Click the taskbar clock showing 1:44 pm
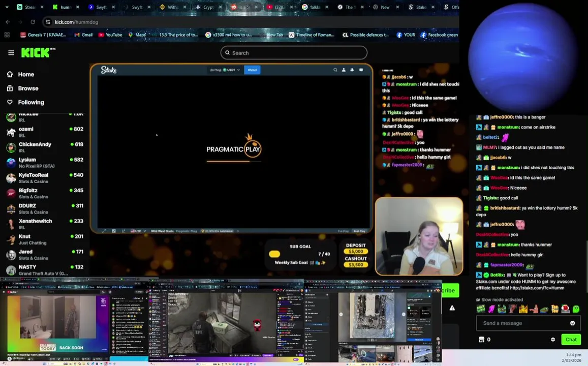Image resolution: width=588 pixels, height=366 pixels. pyautogui.click(x=574, y=354)
